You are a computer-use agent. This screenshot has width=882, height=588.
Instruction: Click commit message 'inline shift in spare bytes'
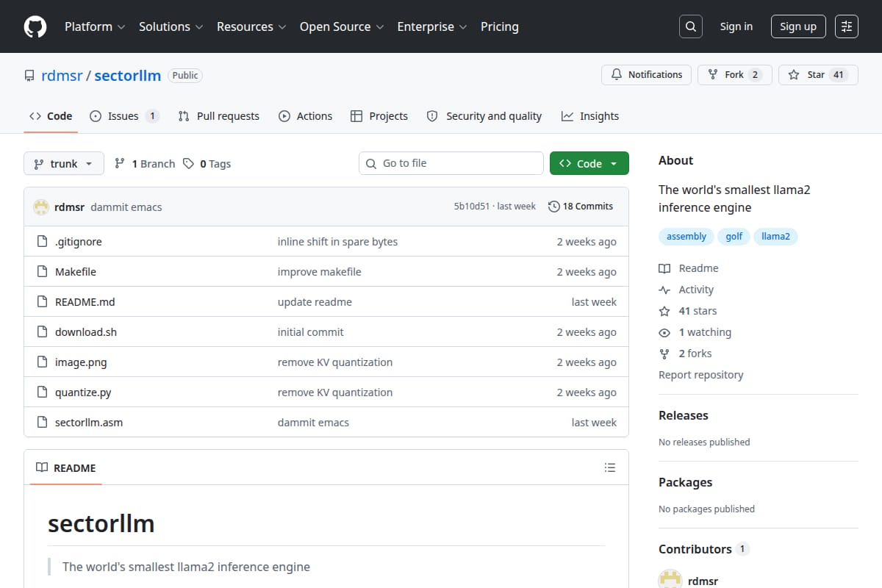pos(337,242)
